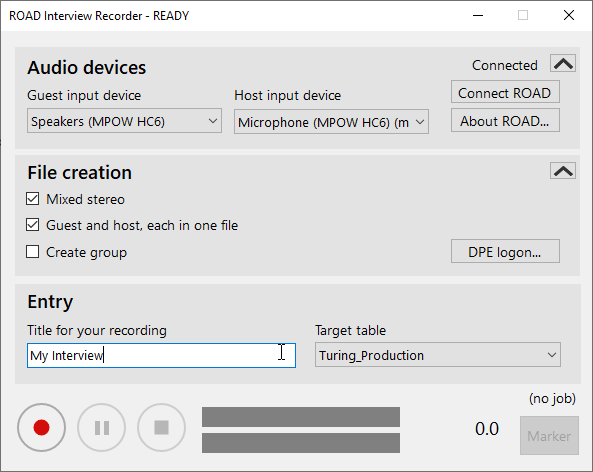Collapse the File creation section chevron
The width and height of the screenshot is (593, 472).
pyautogui.click(x=563, y=171)
